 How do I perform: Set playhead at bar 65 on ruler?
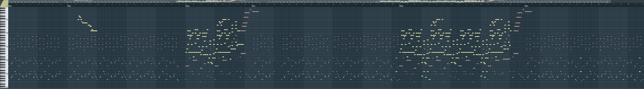[x=481, y=4]
